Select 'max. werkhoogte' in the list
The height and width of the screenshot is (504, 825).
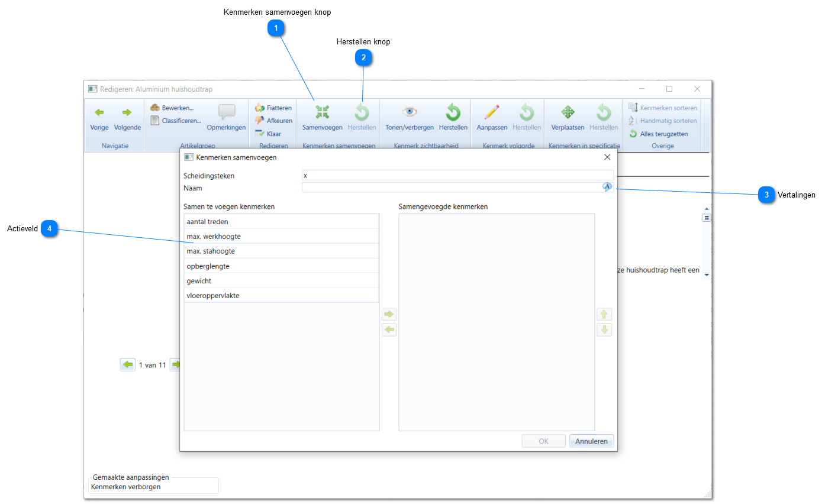point(281,236)
